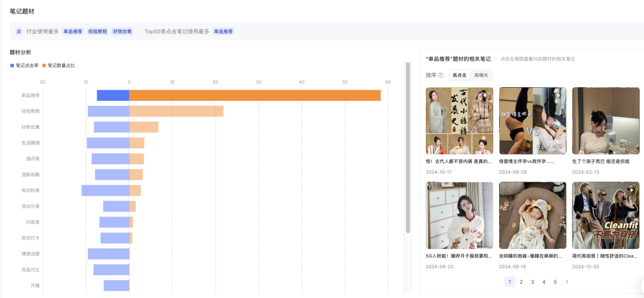This screenshot has width=644, height=298.
Task: Click the 活动分享 axis label
Action: 30,206
